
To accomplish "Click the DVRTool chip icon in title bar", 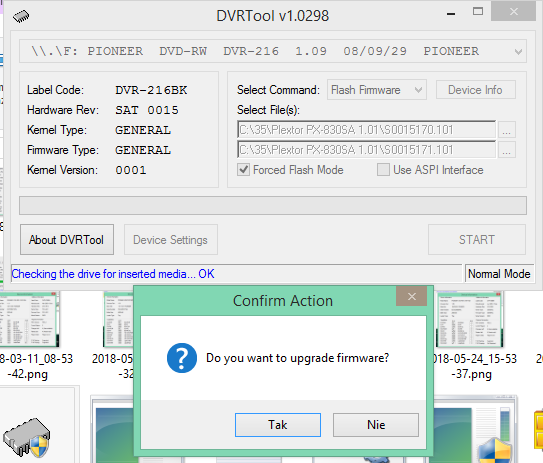I will pos(21,16).
